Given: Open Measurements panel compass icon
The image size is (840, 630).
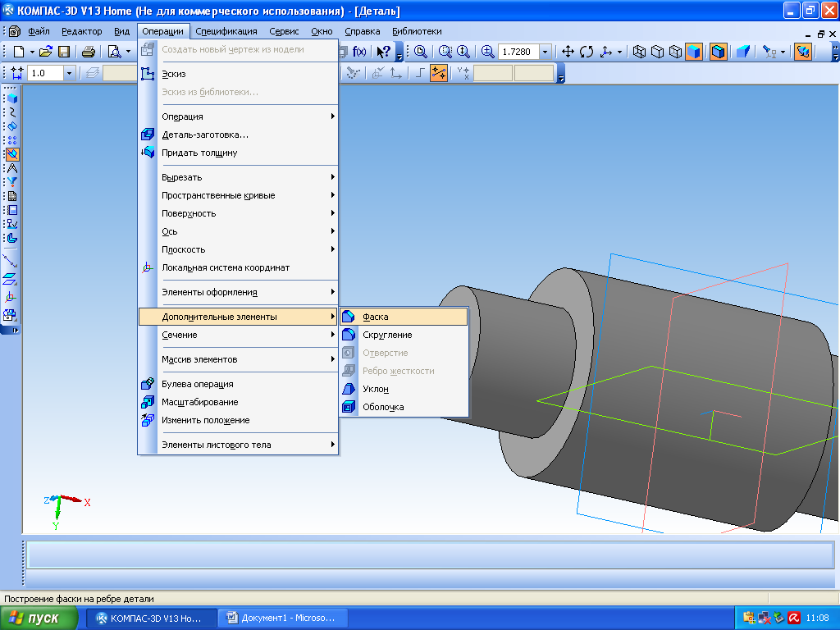Looking at the screenshot, I should [12, 168].
